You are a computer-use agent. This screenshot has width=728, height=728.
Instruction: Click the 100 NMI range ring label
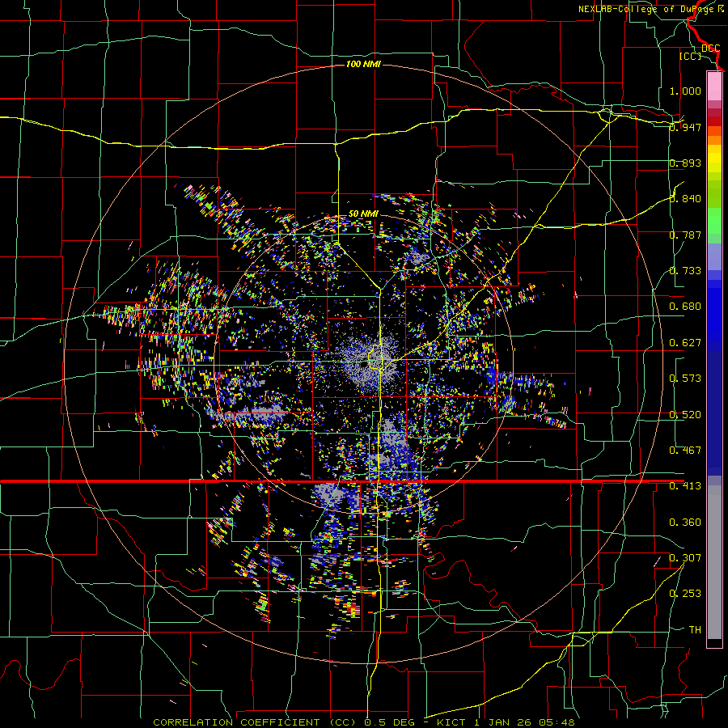pos(363,64)
